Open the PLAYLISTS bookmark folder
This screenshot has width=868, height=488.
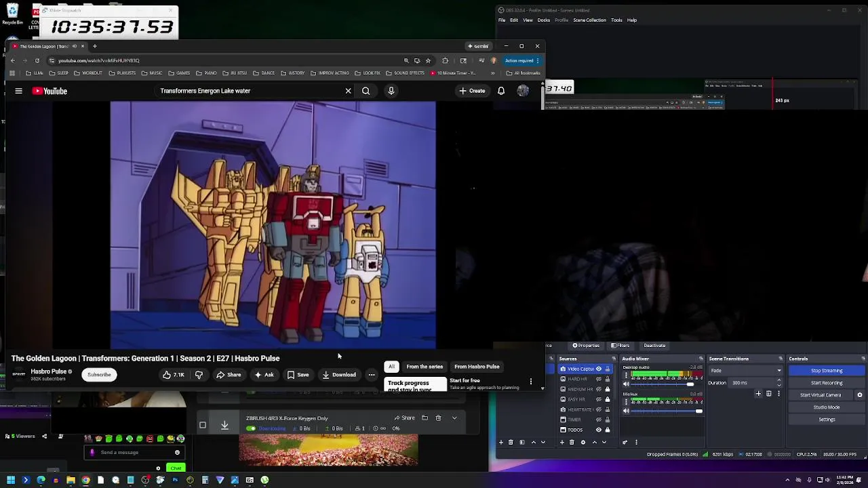[123, 73]
